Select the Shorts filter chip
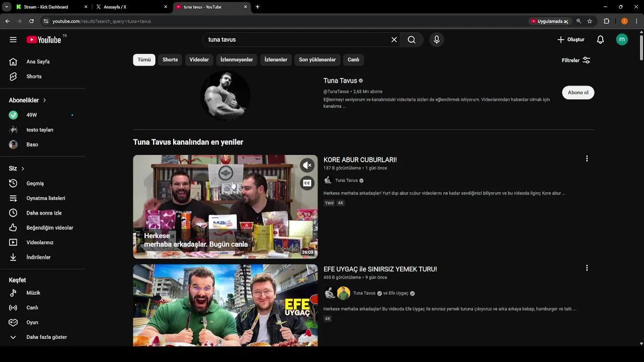 pos(170,60)
